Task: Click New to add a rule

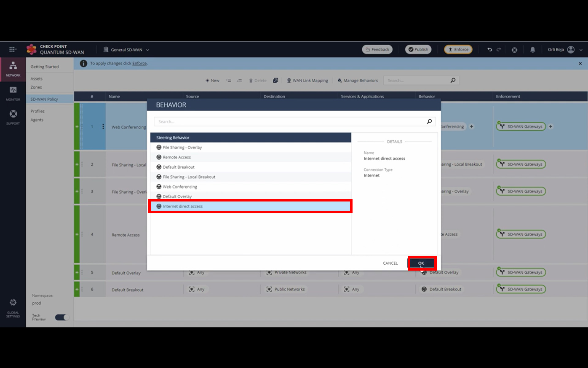Action: tap(212, 81)
